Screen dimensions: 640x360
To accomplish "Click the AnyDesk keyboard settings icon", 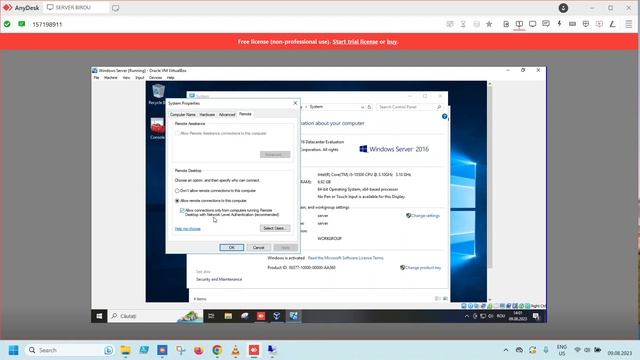I will (x=573, y=24).
